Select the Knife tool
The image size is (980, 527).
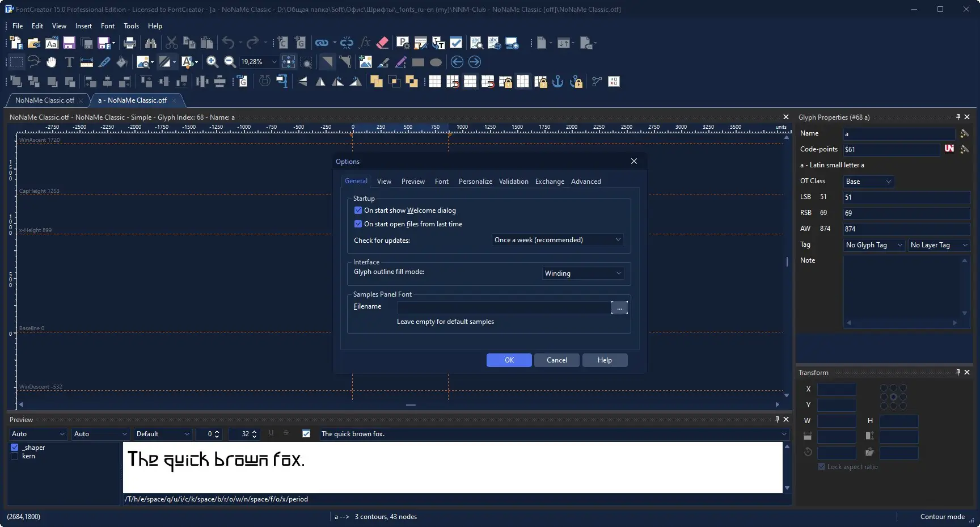104,62
